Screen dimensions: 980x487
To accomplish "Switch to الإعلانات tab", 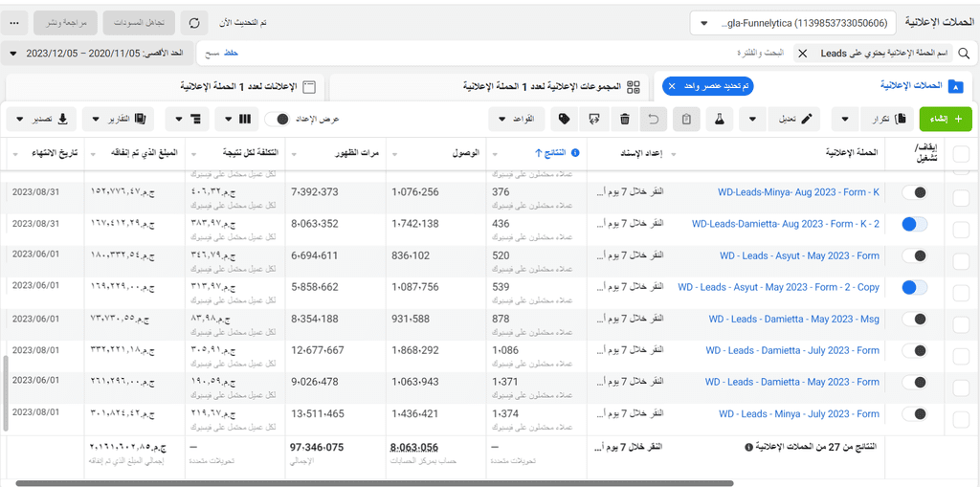I will (164, 87).
